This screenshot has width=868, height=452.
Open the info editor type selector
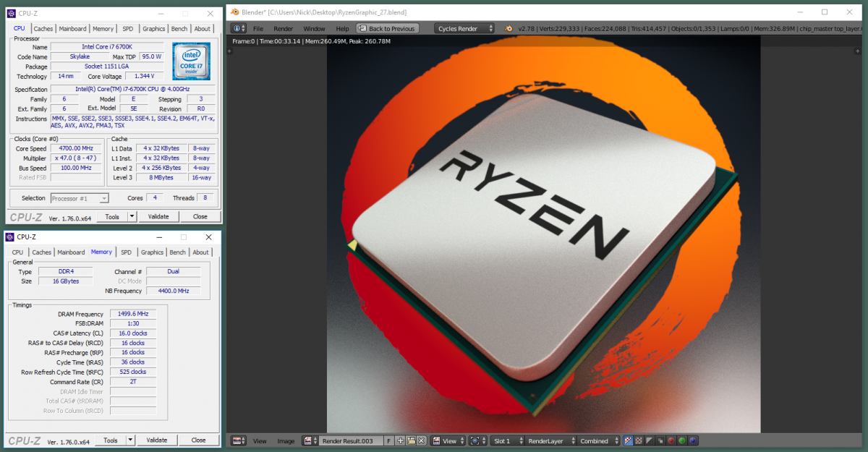239,28
